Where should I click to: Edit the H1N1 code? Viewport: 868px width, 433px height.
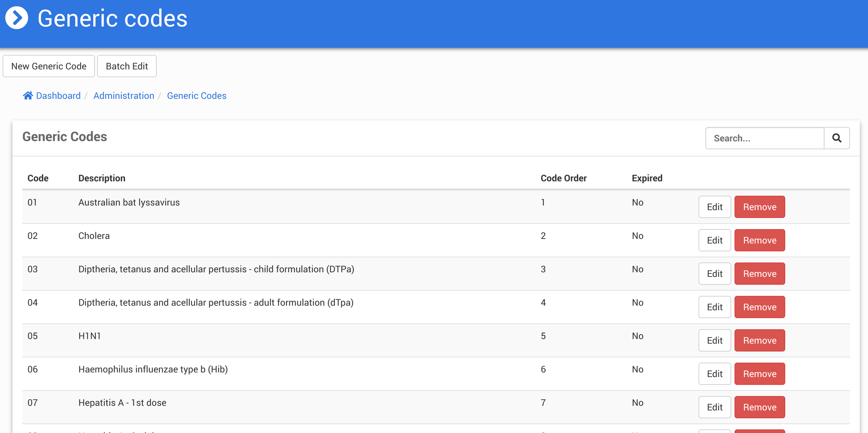point(714,340)
